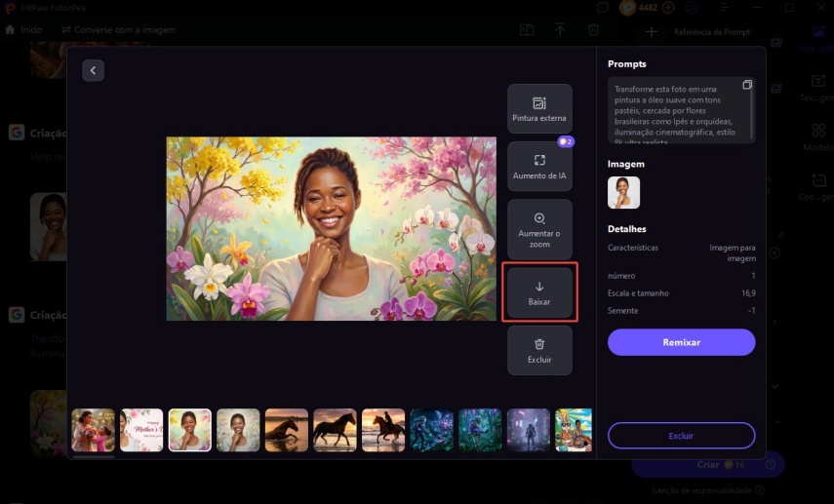Click the back arrow button
834x504 pixels.
point(93,70)
